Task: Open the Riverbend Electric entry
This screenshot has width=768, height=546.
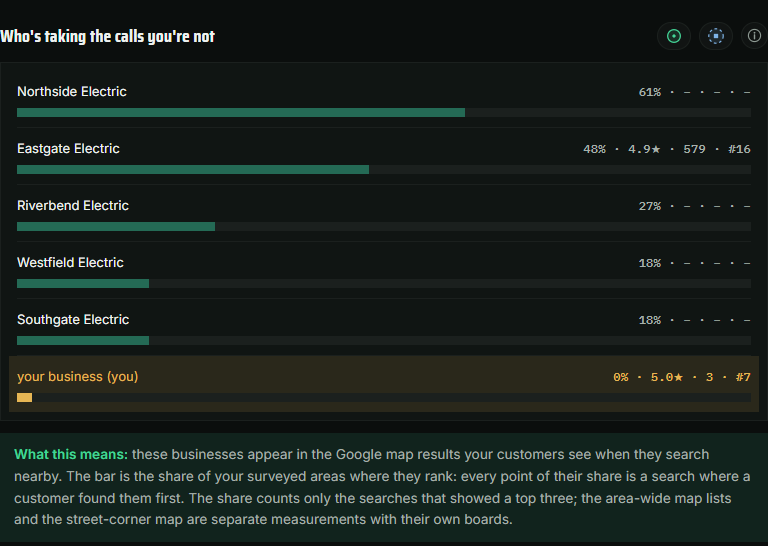Action: click(384, 214)
